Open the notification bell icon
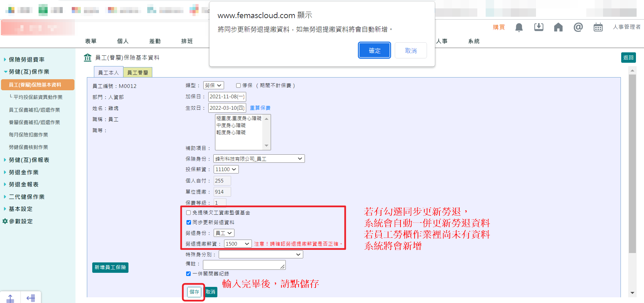This screenshot has height=303, width=644. pyautogui.click(x=519, y=28)
